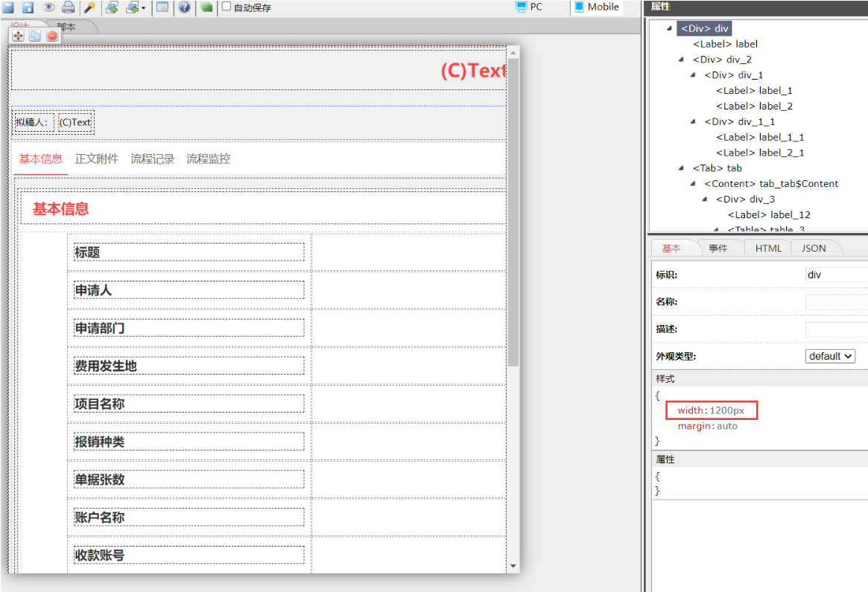868x592 pixels.
Task: Switch to PC view mode
Action: [529, 7]
